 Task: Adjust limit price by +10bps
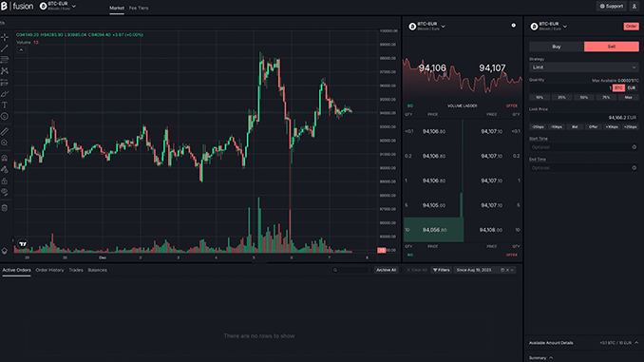(612, 127)
